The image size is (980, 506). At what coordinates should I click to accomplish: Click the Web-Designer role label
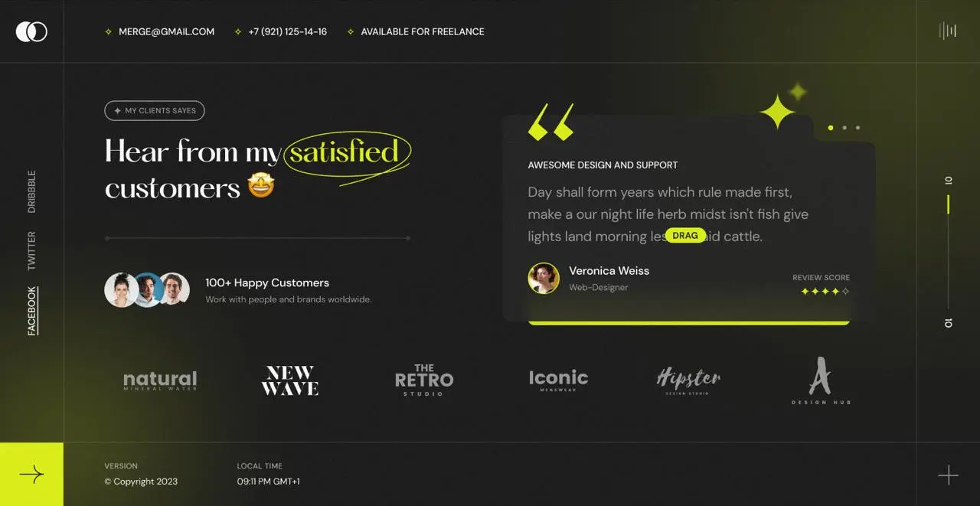[599, 288]
